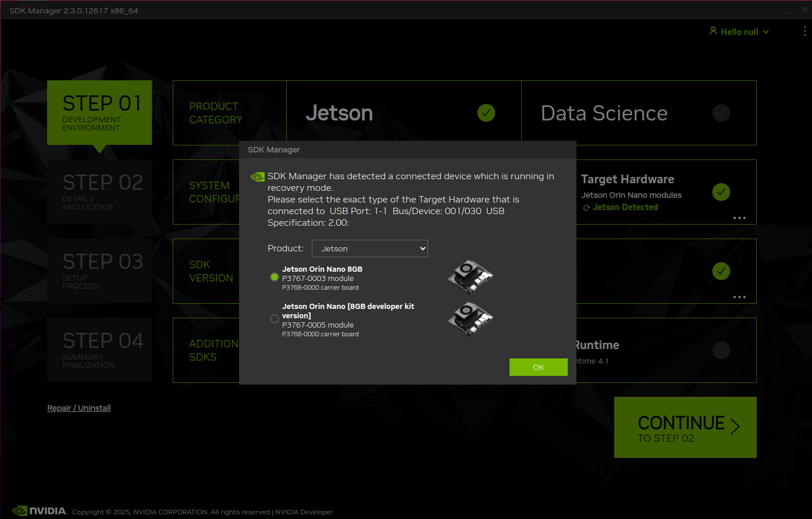Click the Target Hardware green checkmark
Image resolution: width=812 pixels, height=519 pixels.
click(x=721, y=192)
